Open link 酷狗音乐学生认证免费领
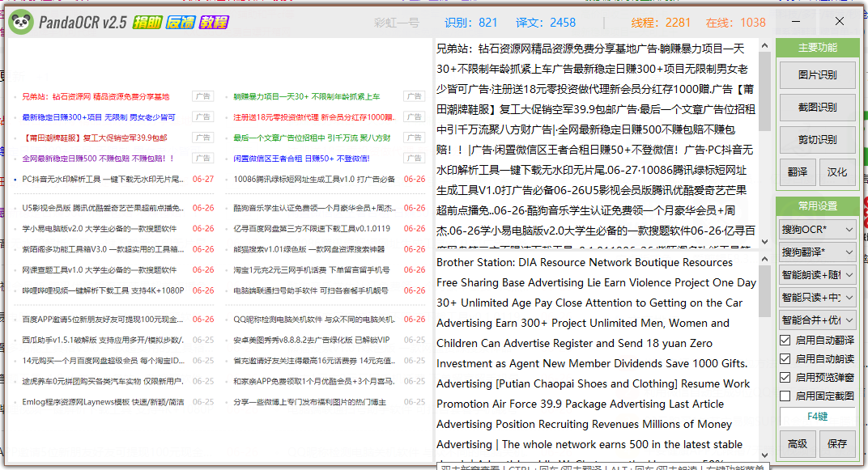The width and height of the screenshot is (868, 470). click(314, 209)
